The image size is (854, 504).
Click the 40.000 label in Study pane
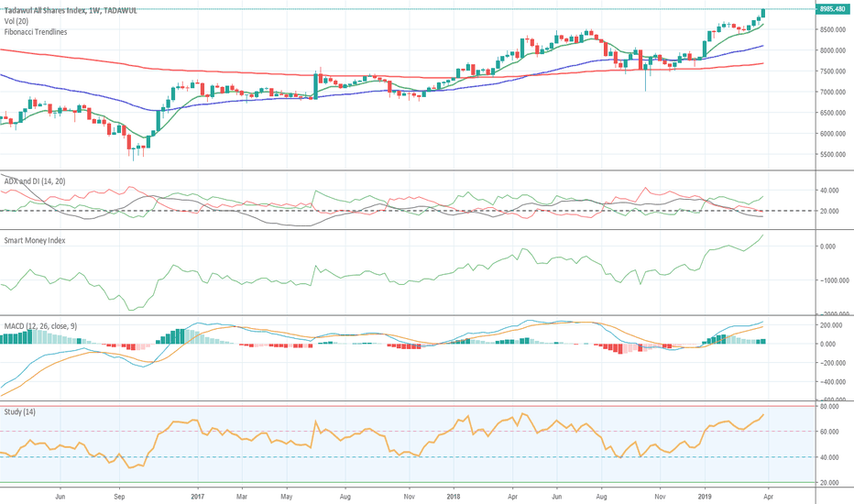pos(829,457)
